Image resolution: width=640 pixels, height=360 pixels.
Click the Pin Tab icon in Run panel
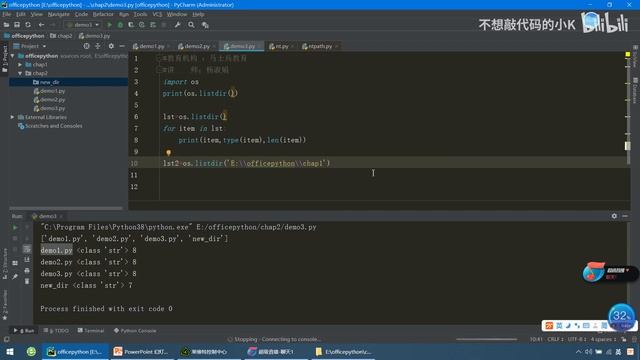click(x=15, y=276)
